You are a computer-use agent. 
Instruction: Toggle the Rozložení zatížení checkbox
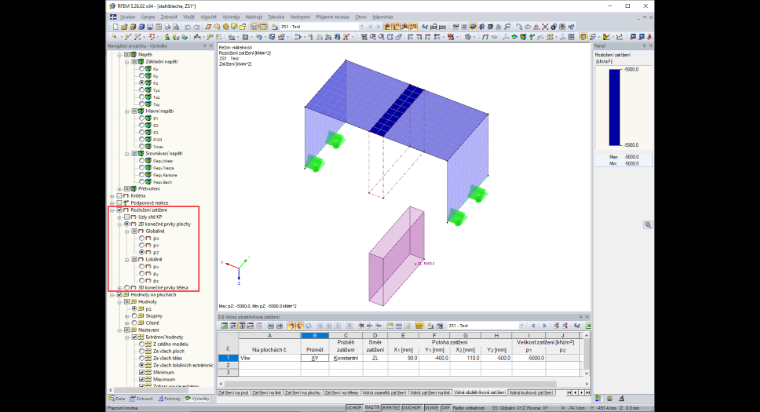(119, 210)
